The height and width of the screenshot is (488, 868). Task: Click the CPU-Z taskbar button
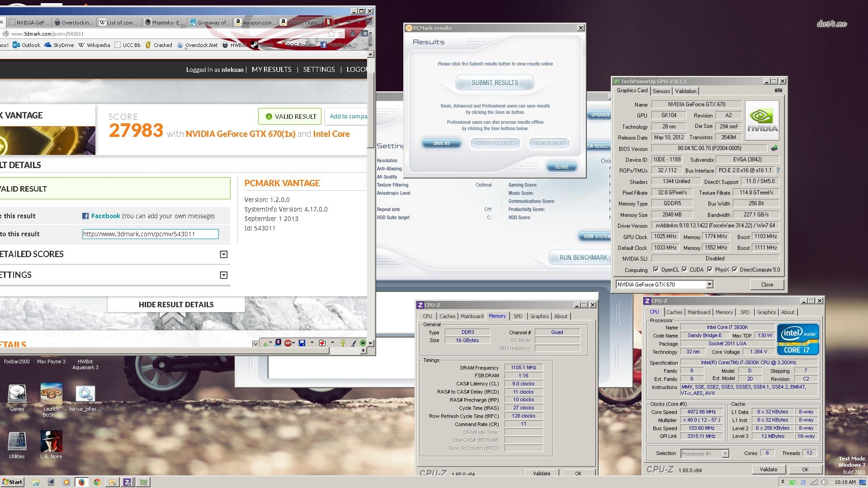point(127,482)
